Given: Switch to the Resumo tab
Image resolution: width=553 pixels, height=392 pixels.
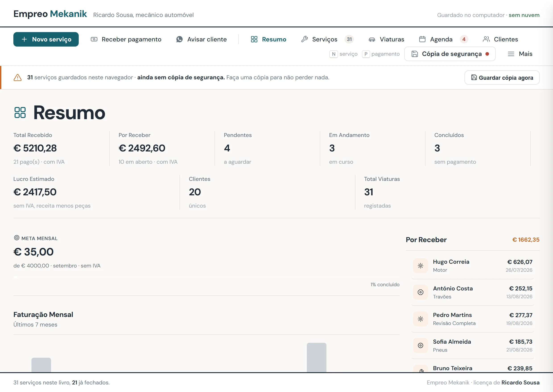Looking at the screenshot, I should tap(268, 39).
